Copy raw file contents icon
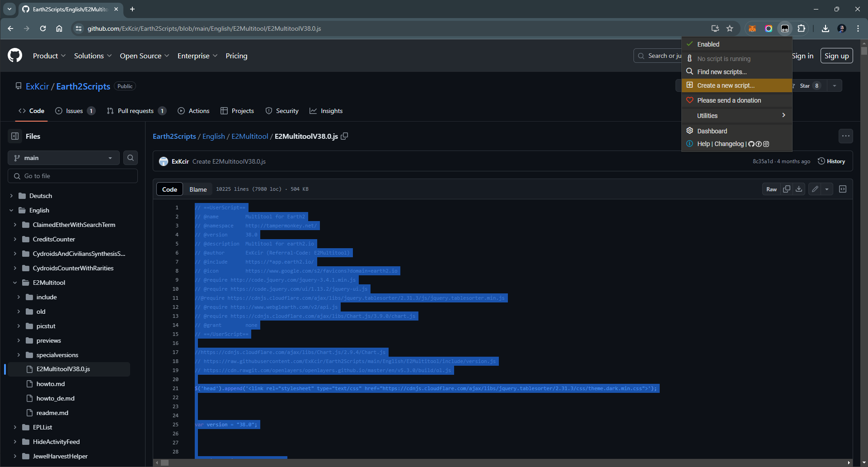868x467 pixels. (787, 189)
